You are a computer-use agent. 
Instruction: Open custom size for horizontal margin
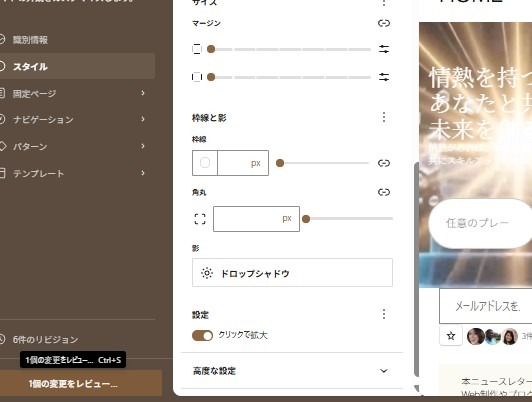(x=384, y=77)
